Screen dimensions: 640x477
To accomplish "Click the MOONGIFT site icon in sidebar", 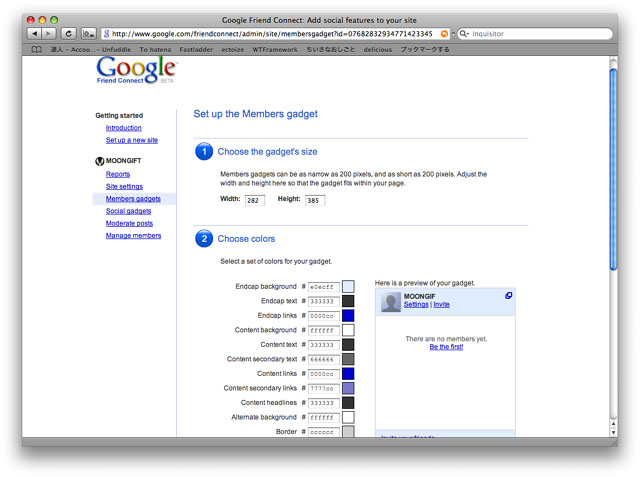I will pos(99,161).
